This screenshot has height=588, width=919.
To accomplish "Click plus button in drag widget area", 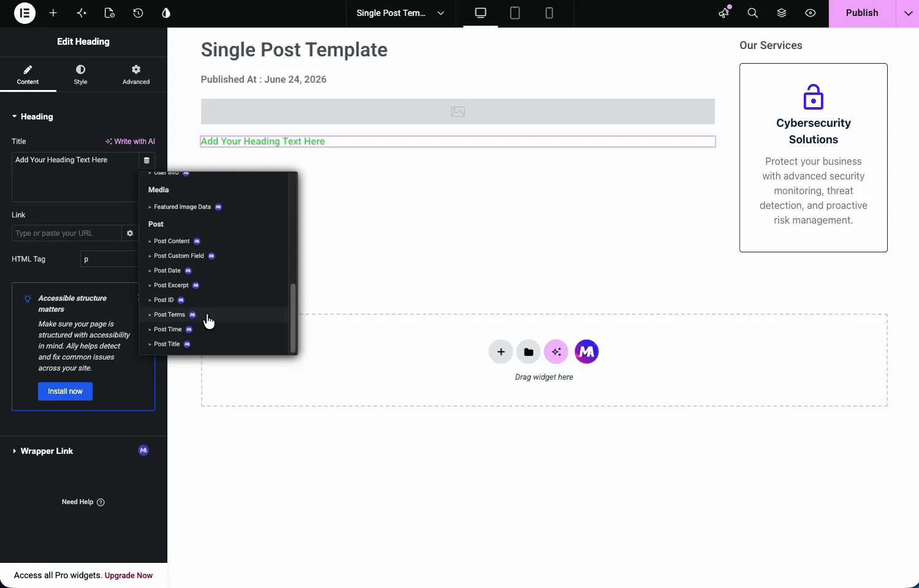I will coord(501,352).
